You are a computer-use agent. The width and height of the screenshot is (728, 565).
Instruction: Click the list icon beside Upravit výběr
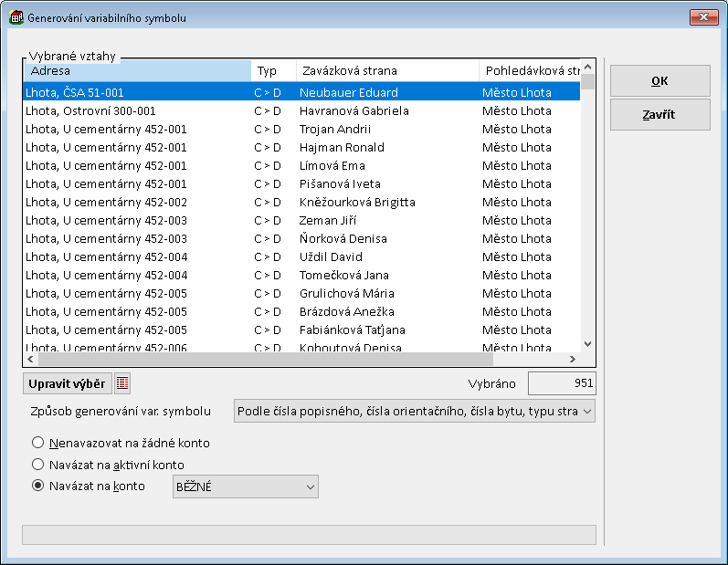coord(122,382)
